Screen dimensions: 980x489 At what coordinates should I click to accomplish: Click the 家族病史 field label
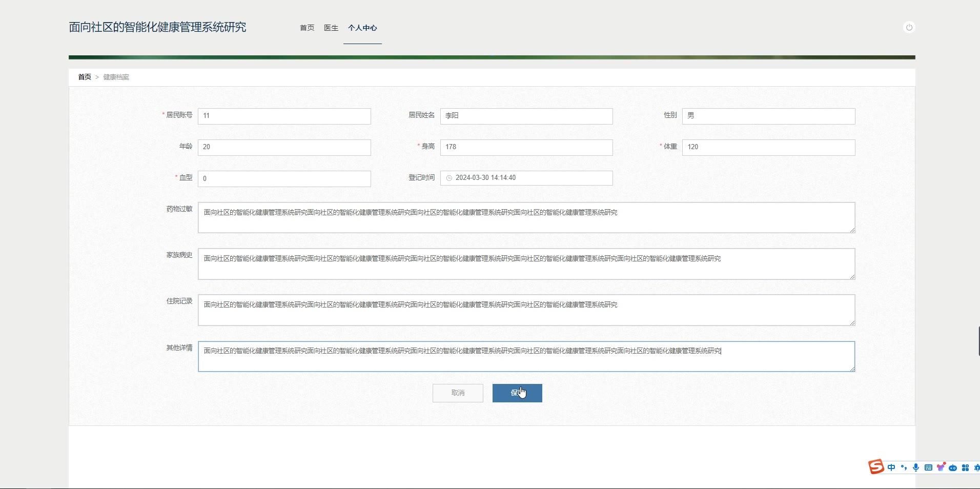click(x=179, y=255)
